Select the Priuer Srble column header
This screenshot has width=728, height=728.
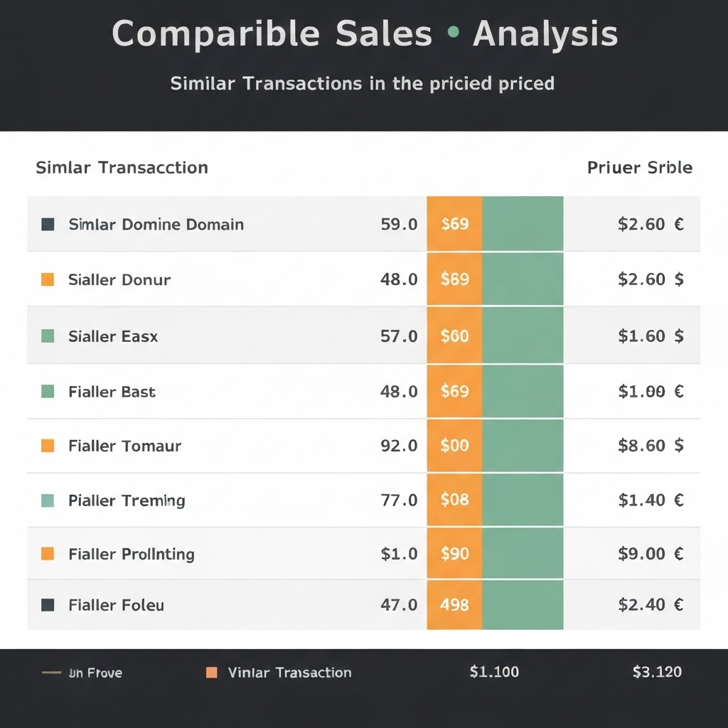639,168
